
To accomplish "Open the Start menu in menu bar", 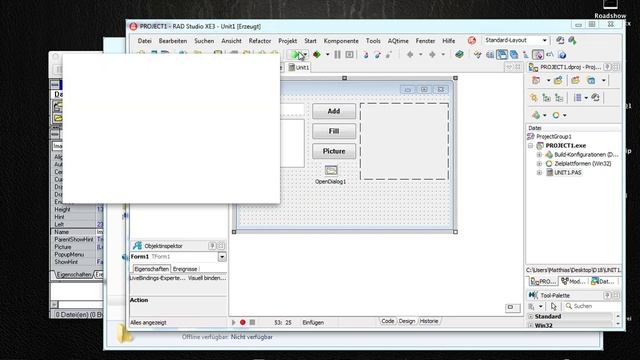I will tap(310, 41).
